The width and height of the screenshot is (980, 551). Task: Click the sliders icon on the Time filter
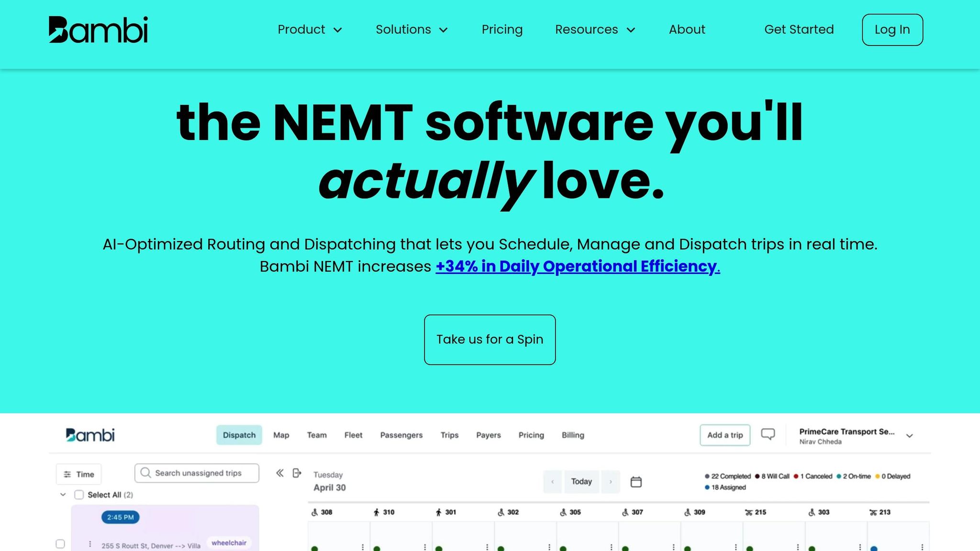pos(67,474)
